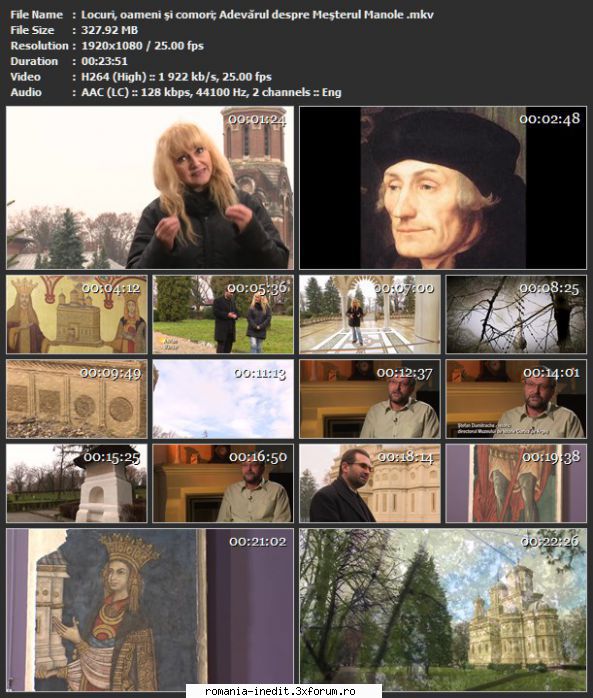Select the painting thumbnail at 00:19:38
This screenshot has width=593, height=698.
[x=516, y=483]
